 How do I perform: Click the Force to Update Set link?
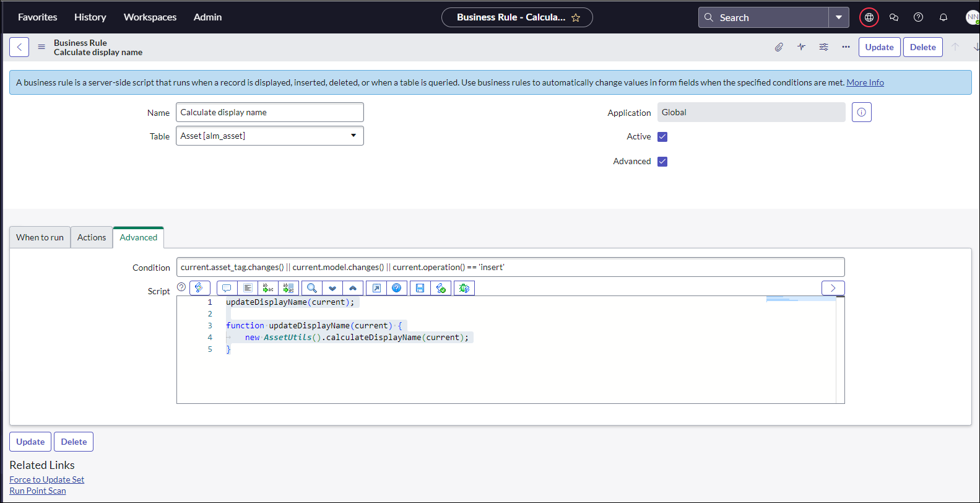pos(47,479)
